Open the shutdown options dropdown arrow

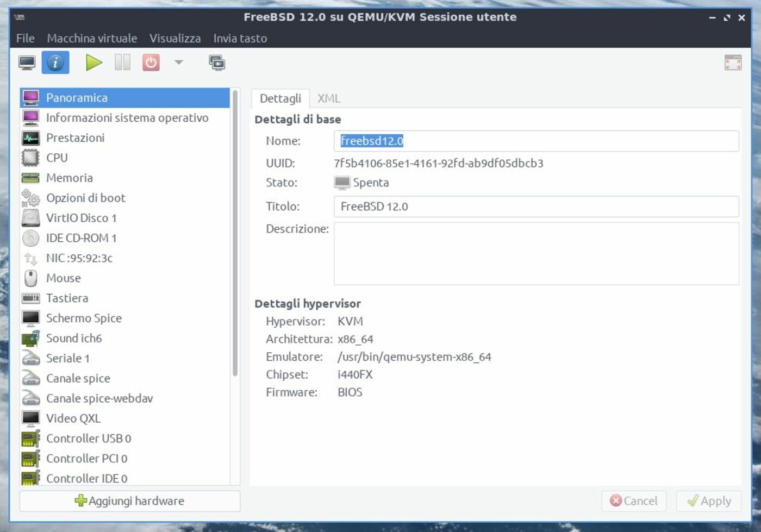178,62
